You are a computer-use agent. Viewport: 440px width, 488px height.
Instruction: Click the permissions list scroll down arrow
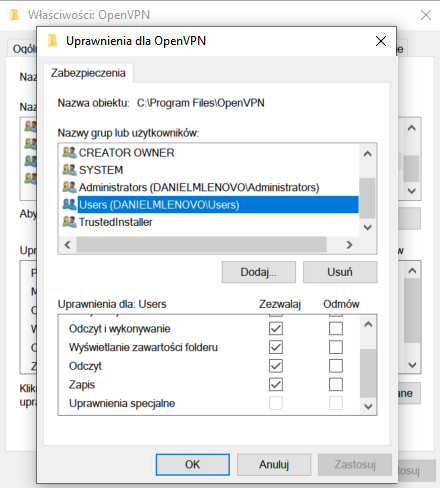(368, 406)
